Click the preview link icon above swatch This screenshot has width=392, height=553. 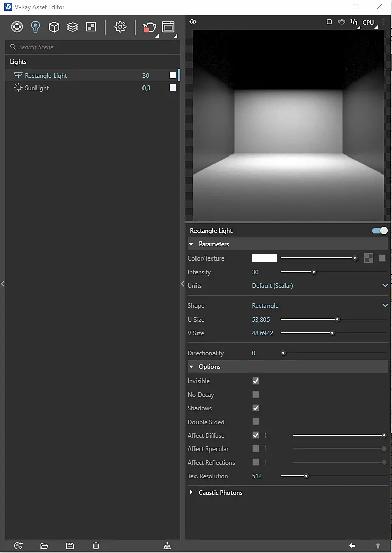pyautogui.click(x=193, y=22)
